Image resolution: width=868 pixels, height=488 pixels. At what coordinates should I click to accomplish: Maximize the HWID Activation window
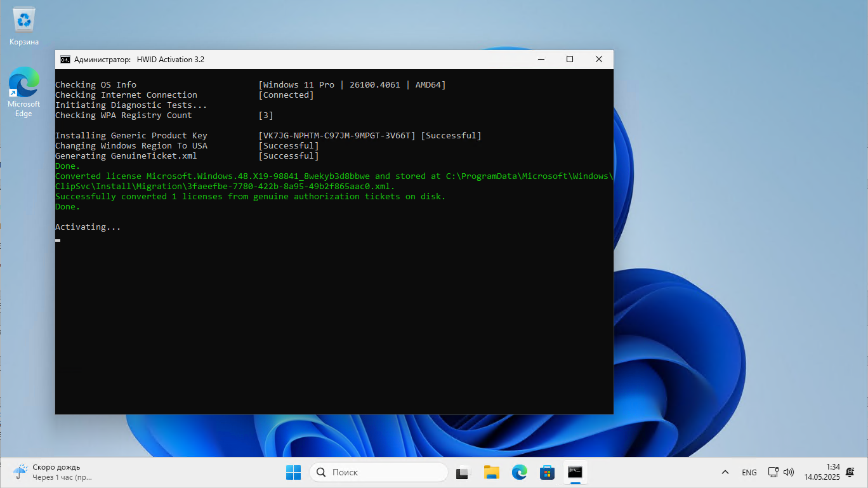pos(570,59)
